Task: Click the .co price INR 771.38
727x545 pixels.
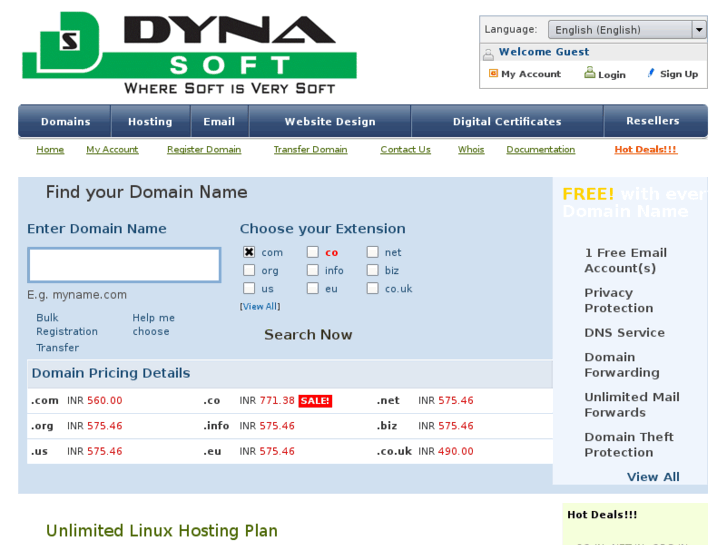Action: [x=267, y=400]
